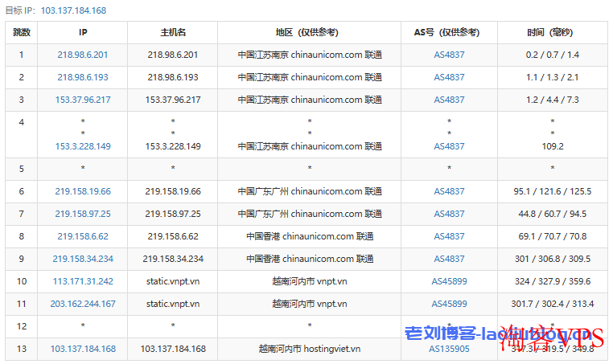Image resolution: width=613 pixels, height=364 pixels.
Task: Select time value '109.2' in hop 4
Action: click(553, 146)
